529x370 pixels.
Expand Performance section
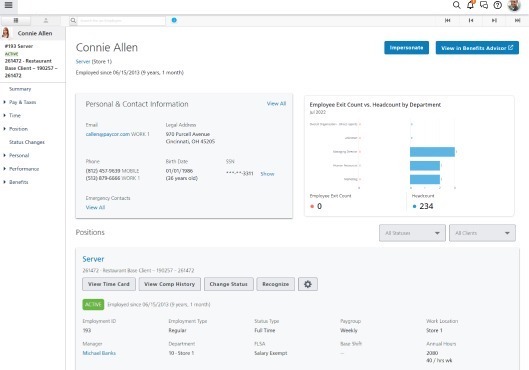24,169
